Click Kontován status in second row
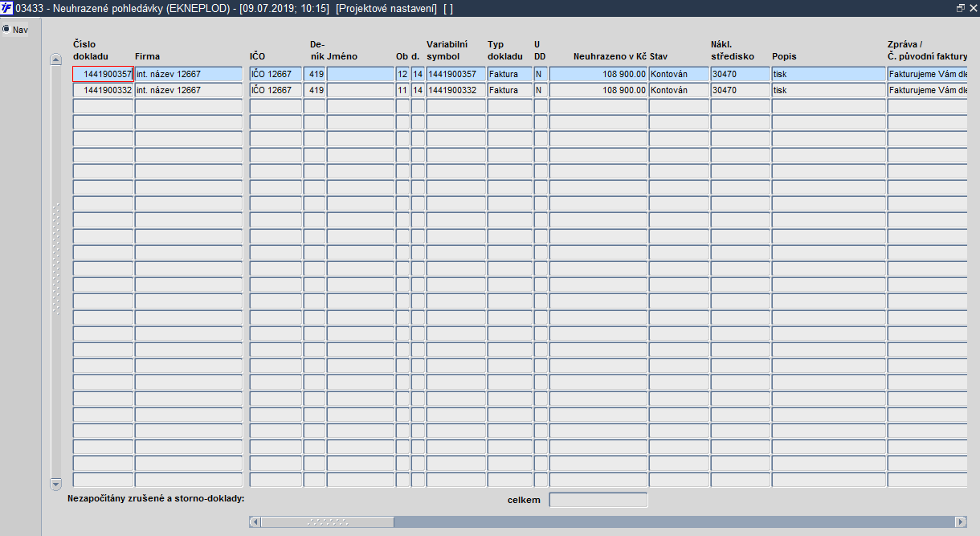 coord(679,90)
